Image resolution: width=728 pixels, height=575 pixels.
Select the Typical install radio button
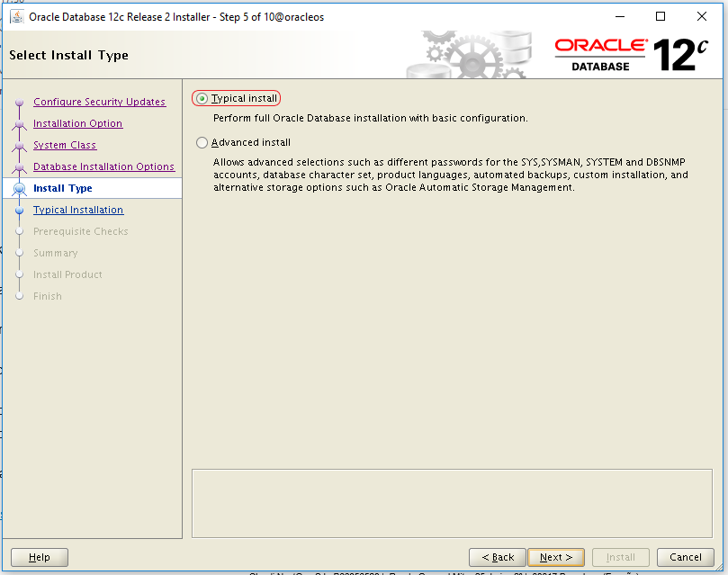pos(202,98)
